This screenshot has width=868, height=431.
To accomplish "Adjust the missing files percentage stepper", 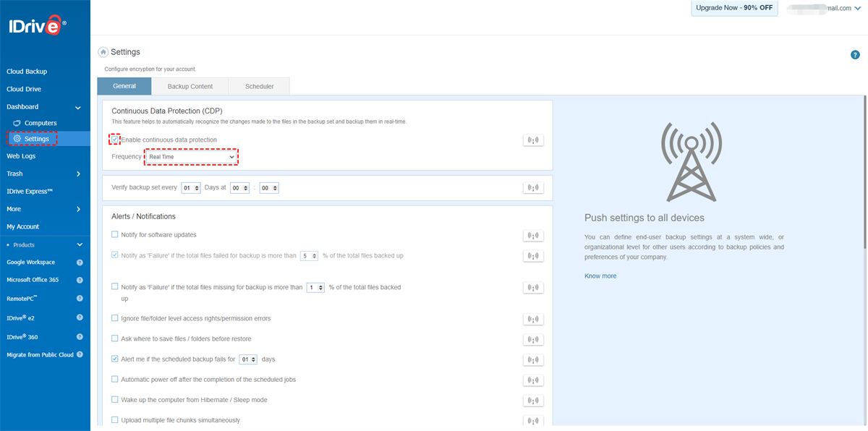I will click(315, 287).
